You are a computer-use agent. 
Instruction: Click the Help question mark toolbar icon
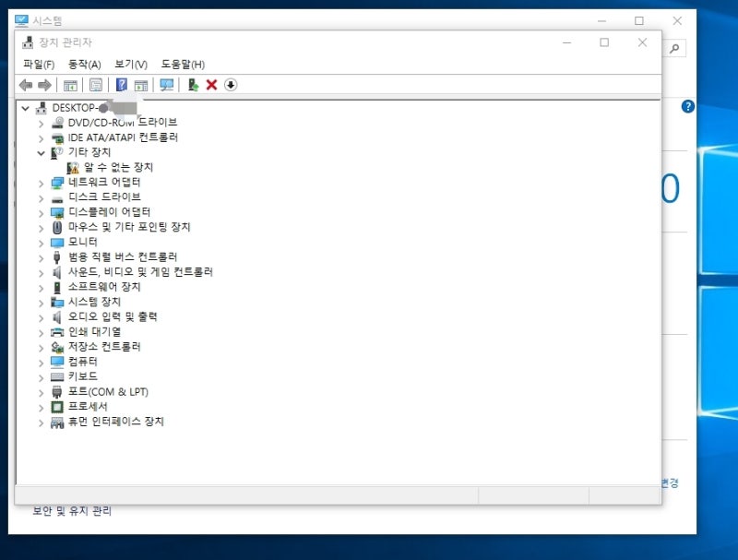point(122,85)
